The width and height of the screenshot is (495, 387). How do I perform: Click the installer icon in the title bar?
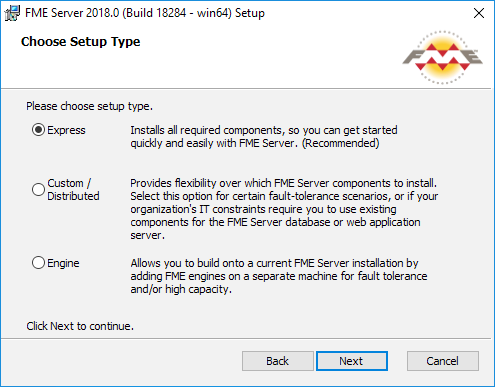(12, 13)
